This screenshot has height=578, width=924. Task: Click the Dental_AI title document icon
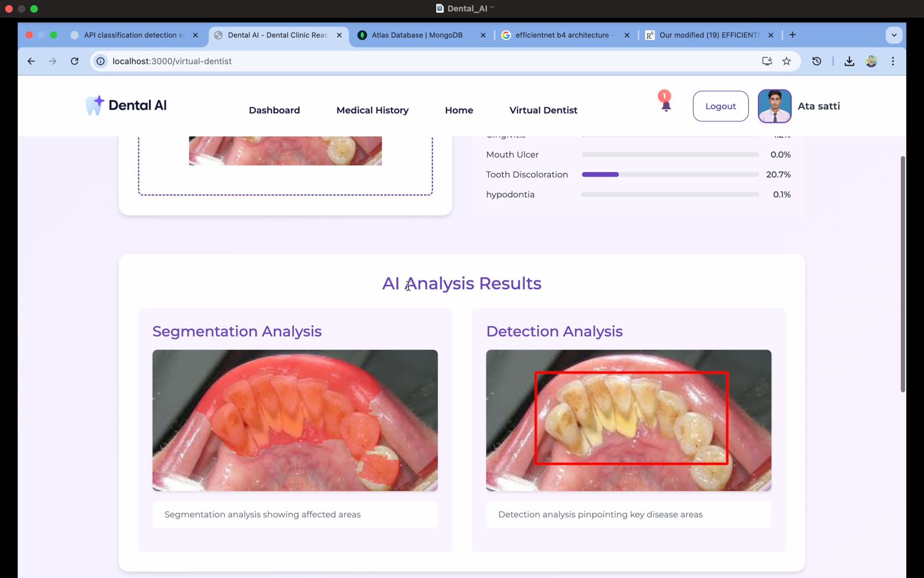(439, 9)
